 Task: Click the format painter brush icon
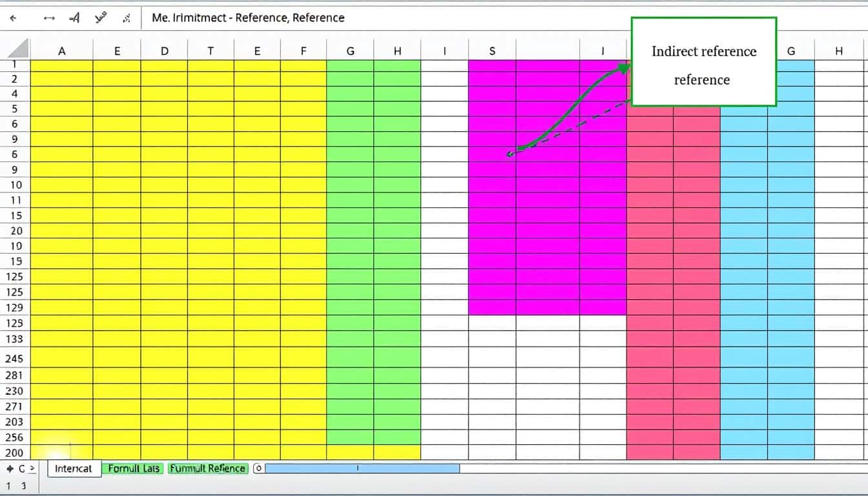coord(101,18)
